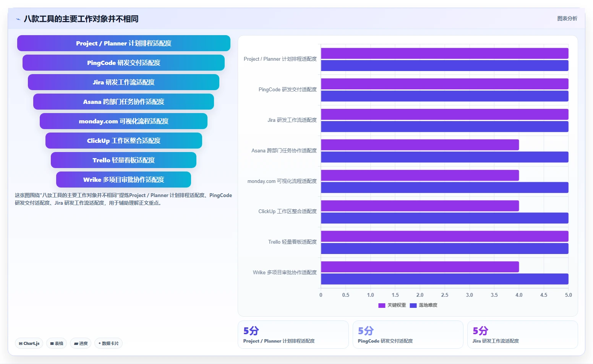The width and height of the screenshot is (593, 364).
Task: Click the Chart.js tag chip
Action: click(x=29, y=343)
